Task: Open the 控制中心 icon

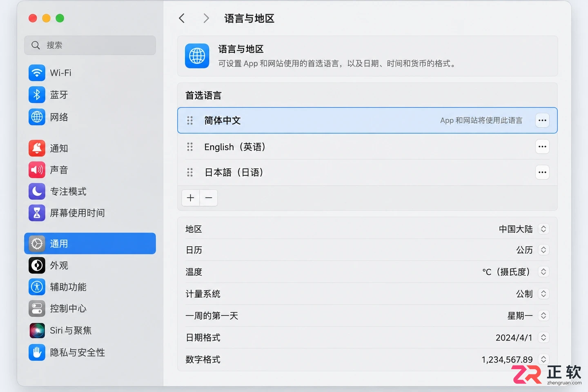Action: 37,309
